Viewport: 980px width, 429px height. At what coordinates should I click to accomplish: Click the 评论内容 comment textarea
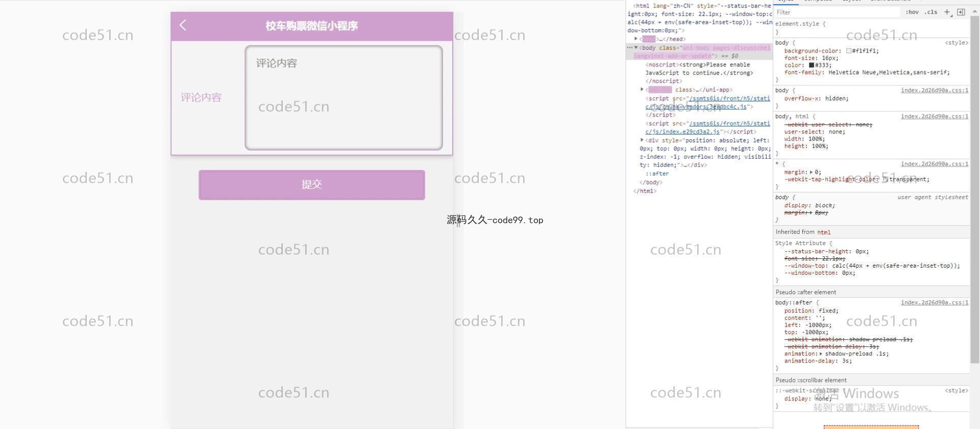tap(344, 98)
